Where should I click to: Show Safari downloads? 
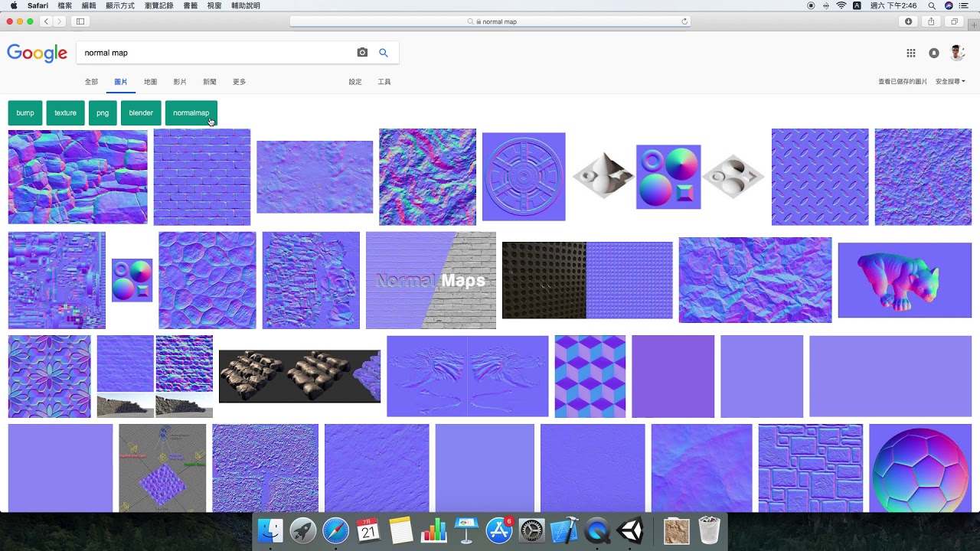coord(908,21)
